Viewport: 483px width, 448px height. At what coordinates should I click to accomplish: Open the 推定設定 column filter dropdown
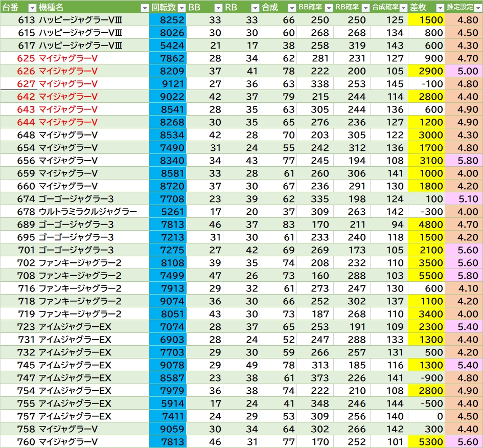pyautogui.click(x=478, y=8)
